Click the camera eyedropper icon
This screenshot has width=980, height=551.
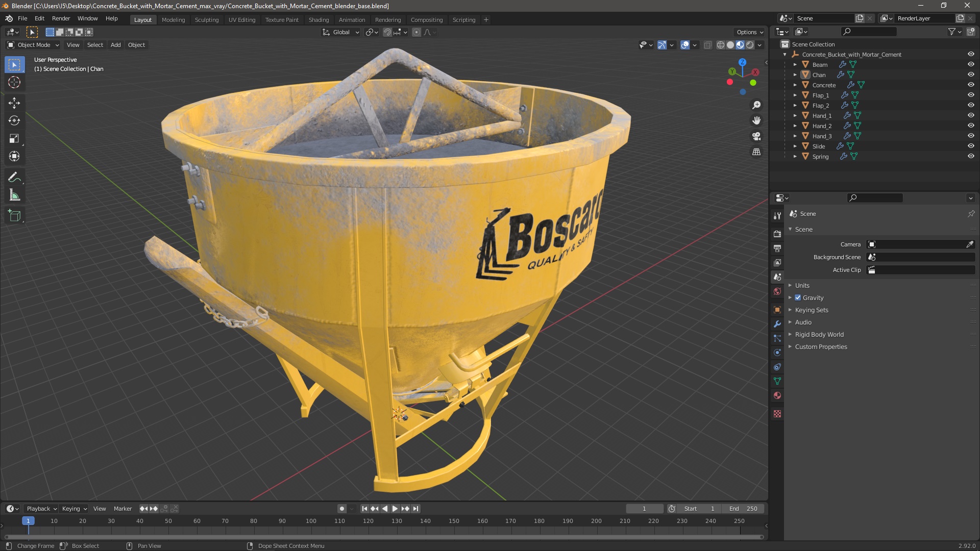pyautogui.click(x=970, y=244)
